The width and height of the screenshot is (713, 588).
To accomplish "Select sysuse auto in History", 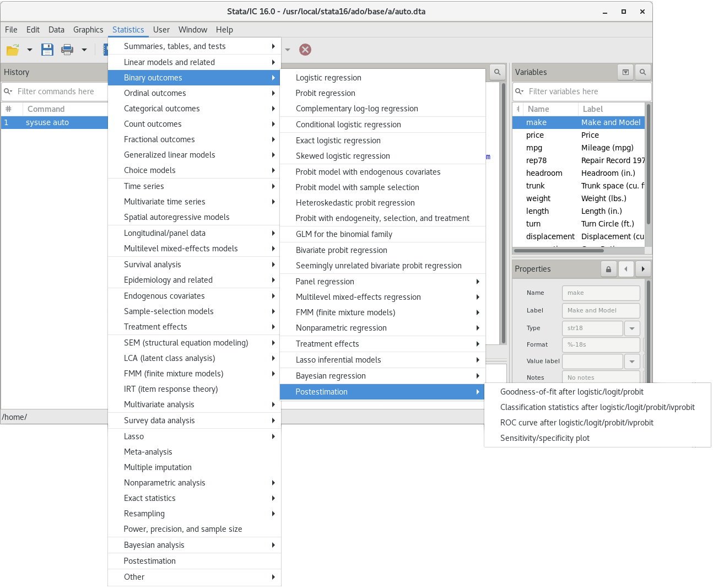I will [54, 122].
